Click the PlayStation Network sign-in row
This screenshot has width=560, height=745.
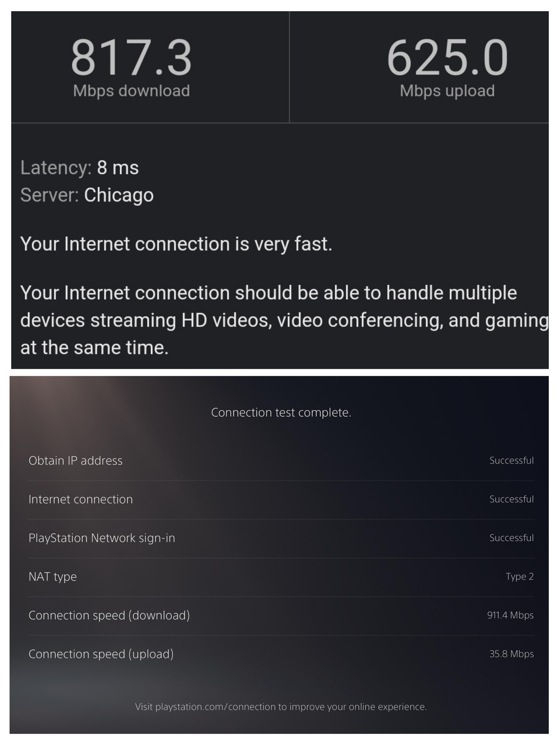[x=102, y=537]
